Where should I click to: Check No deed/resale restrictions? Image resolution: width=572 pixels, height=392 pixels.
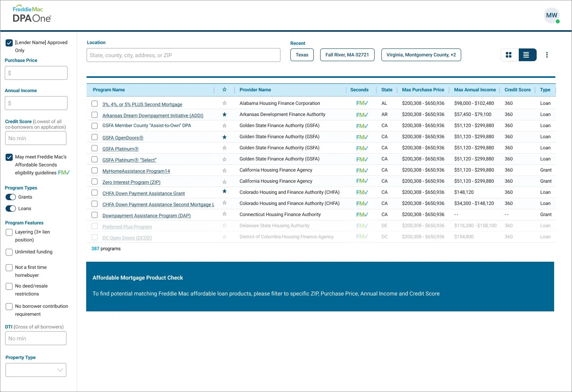pyautogui.click(x=9, y=286)
